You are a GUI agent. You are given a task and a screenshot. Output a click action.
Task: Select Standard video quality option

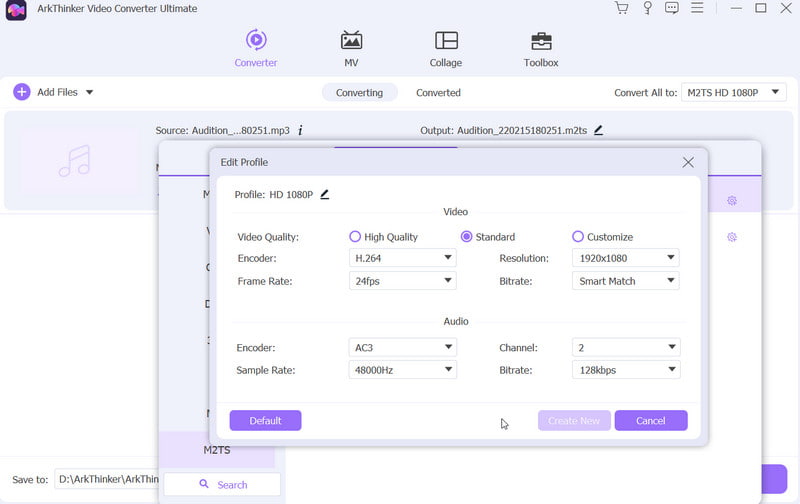(488, 237)
